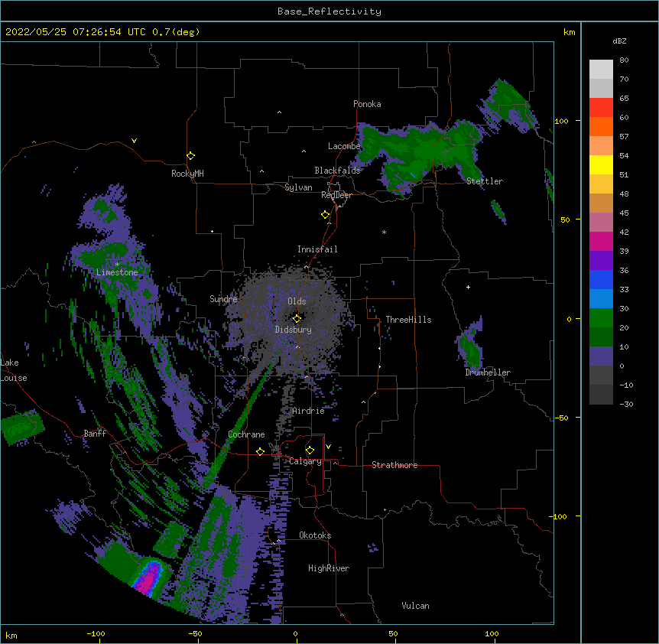Select the radar site diamond between Olds and Didsbury
659x644 pixels.
(297, 319)
